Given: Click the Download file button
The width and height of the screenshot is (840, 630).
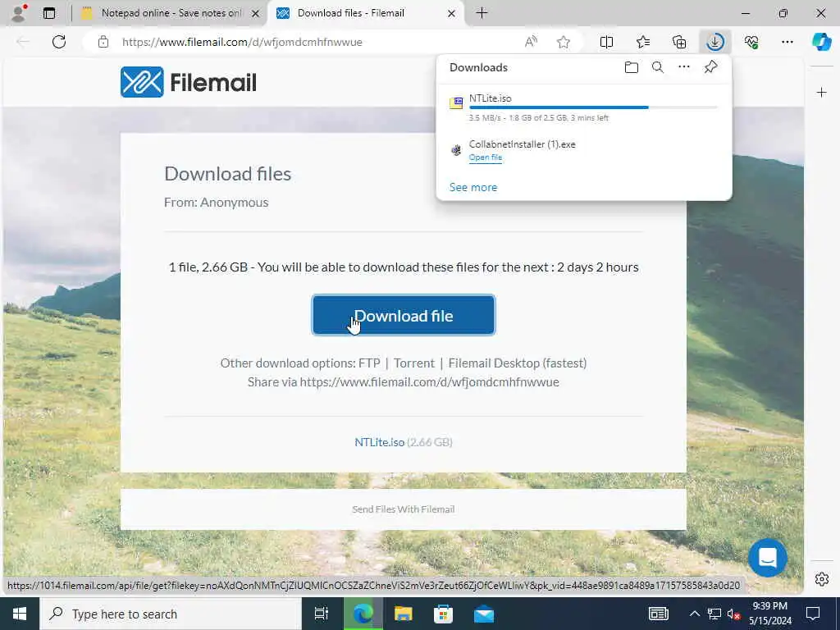Looking at the screenshot, I should 404,316.
